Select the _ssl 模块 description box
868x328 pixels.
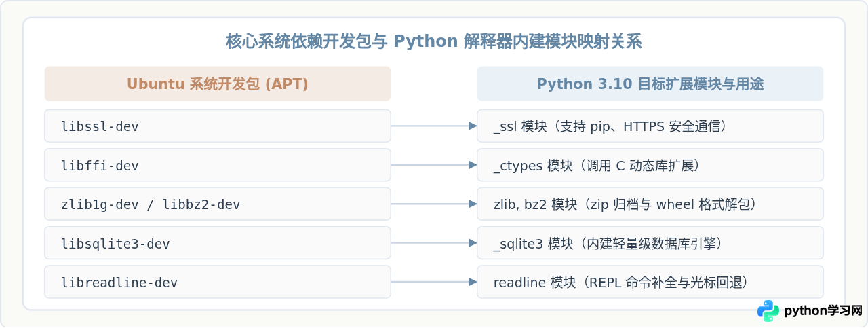click(x=650, y=126)
